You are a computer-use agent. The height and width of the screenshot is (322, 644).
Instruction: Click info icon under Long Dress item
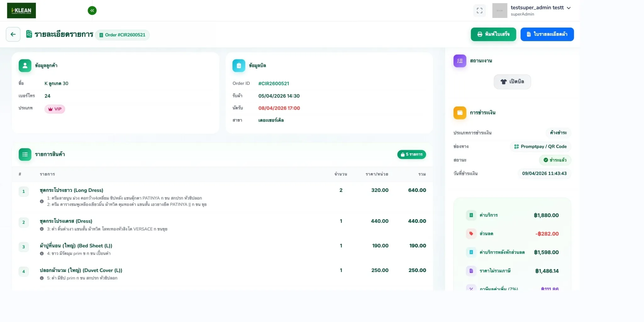pos(42,201)
